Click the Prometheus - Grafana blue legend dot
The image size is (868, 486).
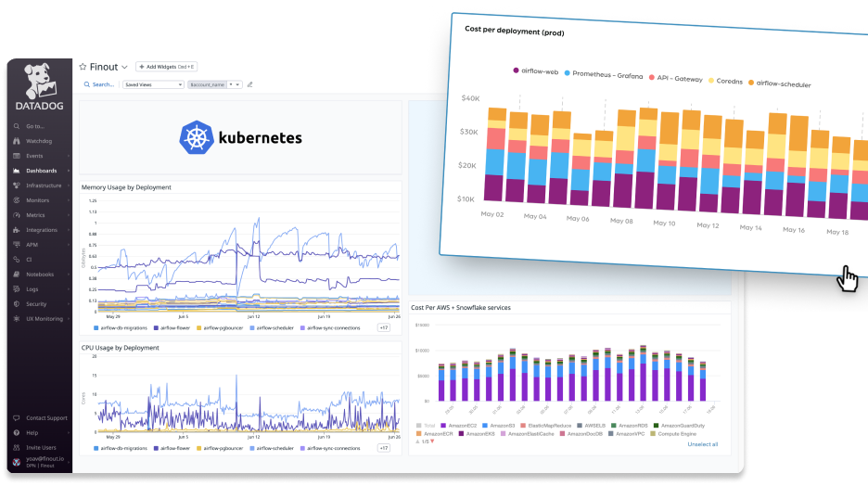point(567,72)
